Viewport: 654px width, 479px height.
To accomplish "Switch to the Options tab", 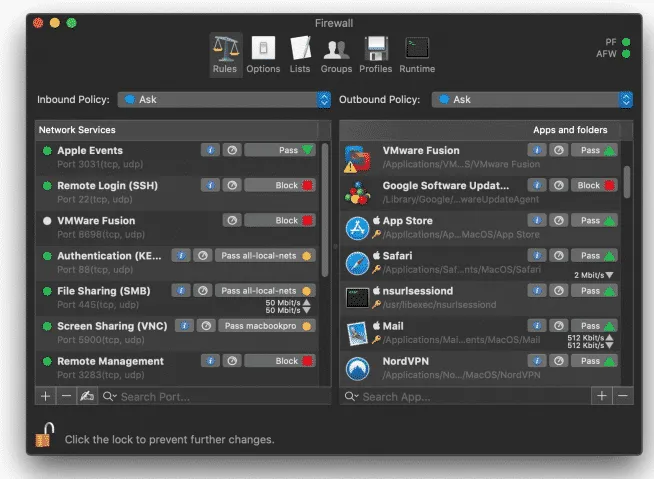I will pos(263,55).
